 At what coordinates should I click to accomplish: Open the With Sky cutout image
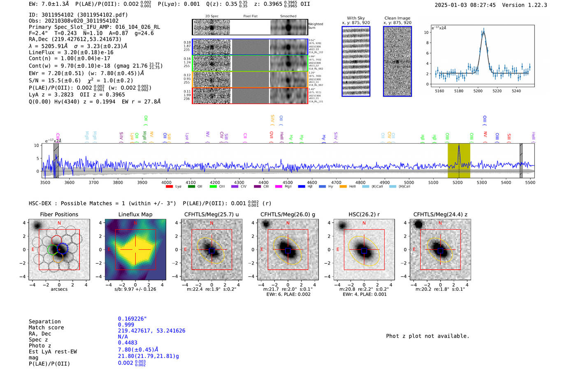click(356, 61)
